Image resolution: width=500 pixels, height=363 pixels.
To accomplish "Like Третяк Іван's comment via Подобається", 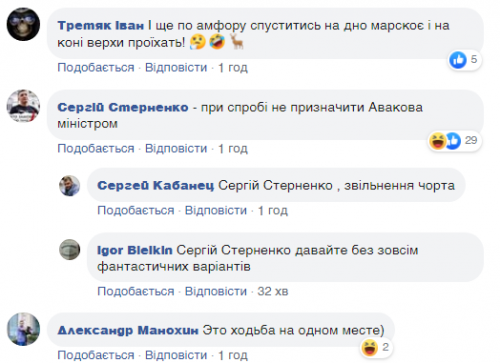I will click(96, 68).
